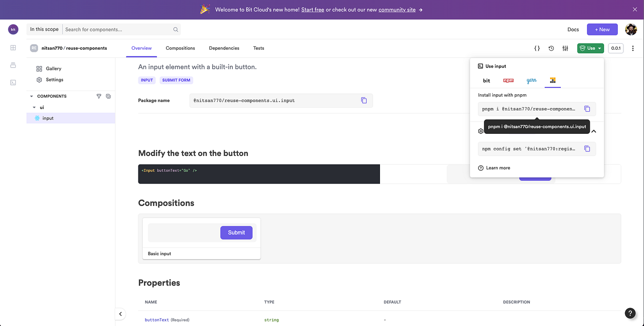Switch to the Tests tab
Screen dimensions: 644x326
[259, 48]
